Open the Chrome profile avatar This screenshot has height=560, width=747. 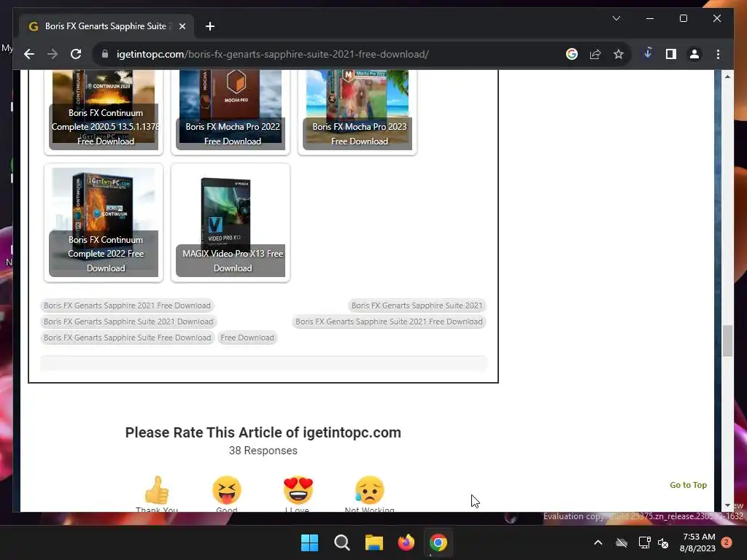click(694, 54)
